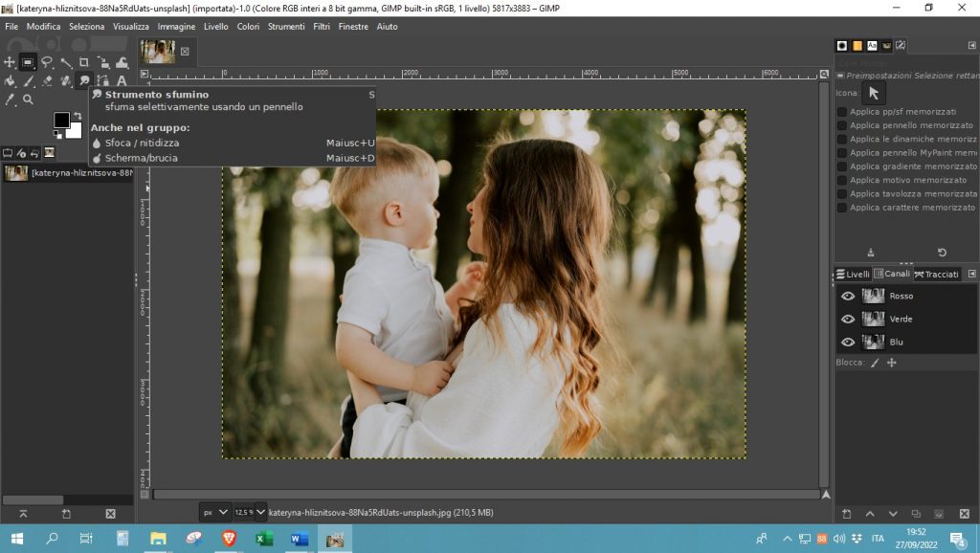Image resolution: width=980 pixels, height=553 pixels.
Task: Pick the Eraser tool
Action: (46, 79)
